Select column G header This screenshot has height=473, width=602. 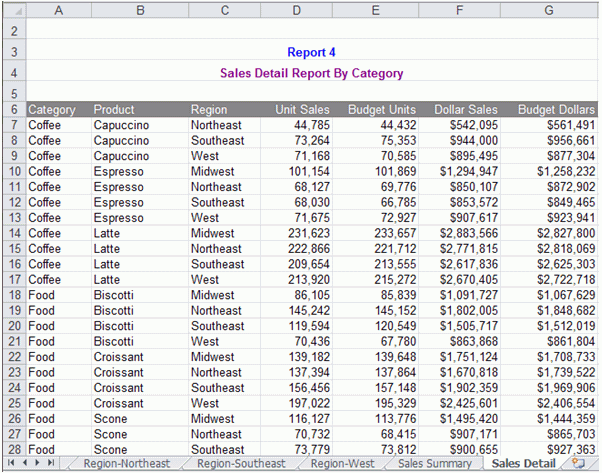(x=549, y=10)
